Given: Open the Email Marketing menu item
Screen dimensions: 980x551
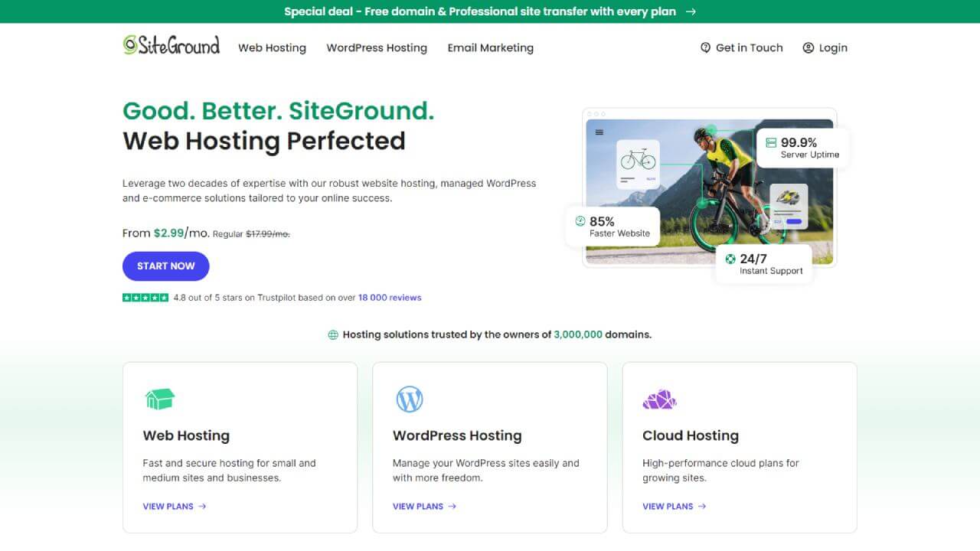Looking at the screenshot, I should (x=491, y=47).
